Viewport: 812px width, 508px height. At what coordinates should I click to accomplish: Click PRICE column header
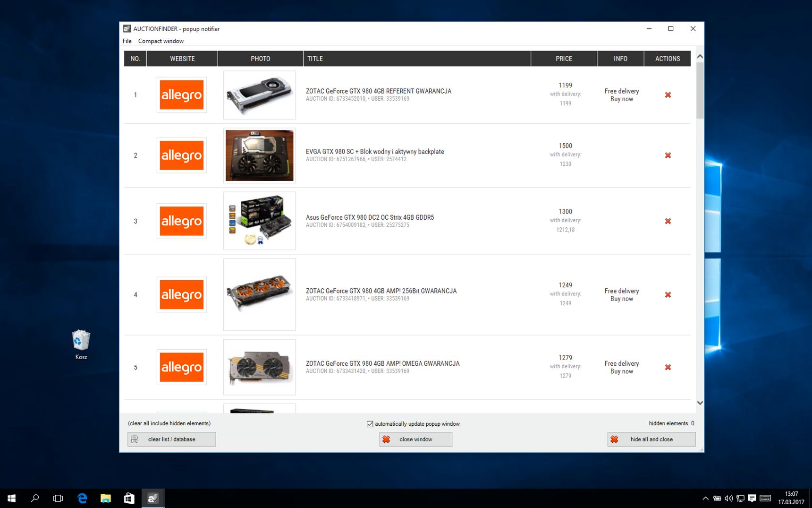564,59
